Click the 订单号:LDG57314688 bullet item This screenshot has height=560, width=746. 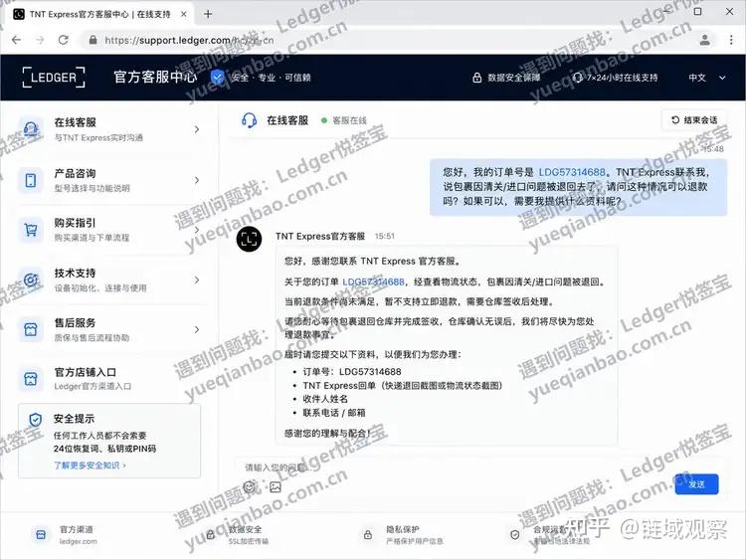click(352, 372)
